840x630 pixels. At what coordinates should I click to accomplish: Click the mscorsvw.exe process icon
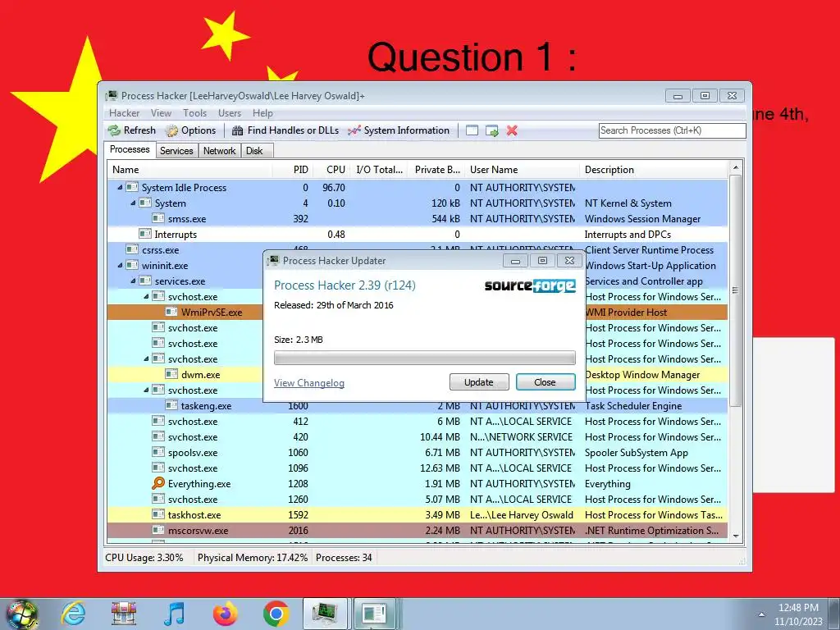(x=158, y=531)
